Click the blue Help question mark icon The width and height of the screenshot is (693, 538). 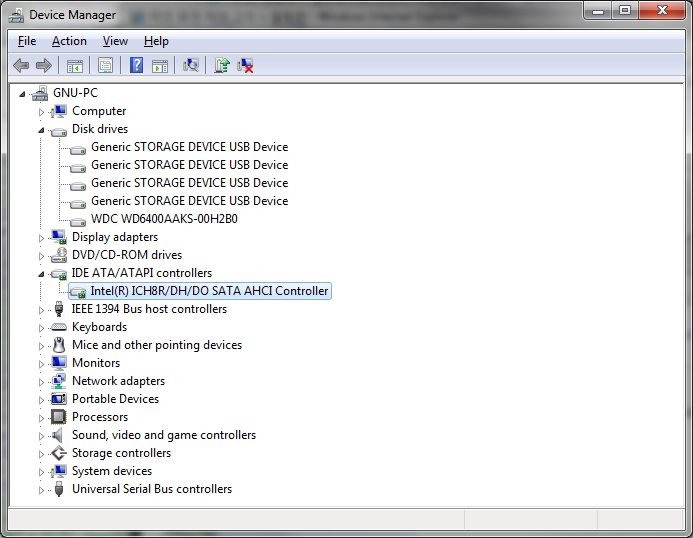point(136,65)
